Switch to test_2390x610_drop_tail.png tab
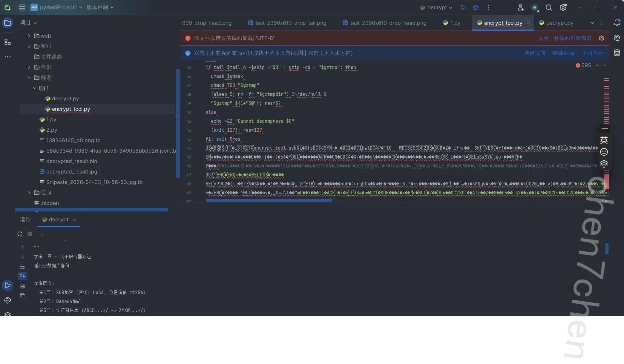 287,23
